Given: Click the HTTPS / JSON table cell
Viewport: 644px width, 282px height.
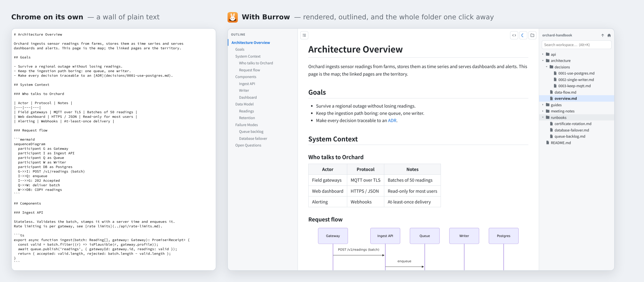Looking at the screenshot, I should tap(365, 191).
